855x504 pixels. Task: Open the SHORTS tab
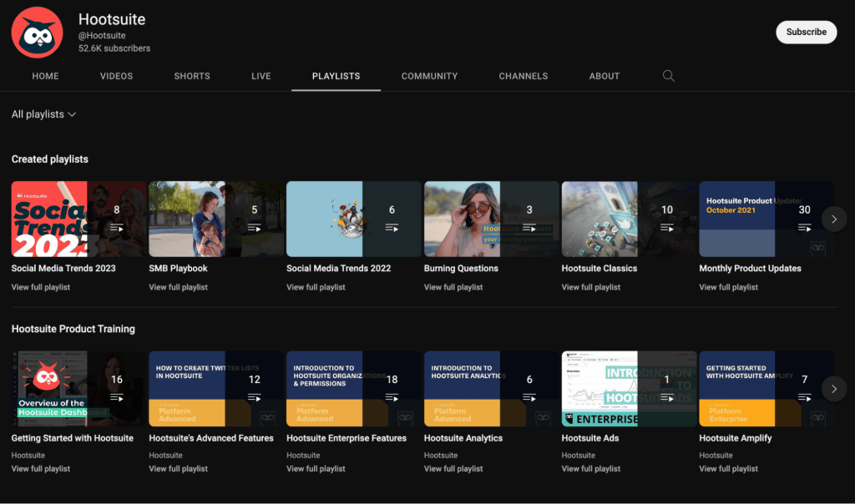click(192, 76)
